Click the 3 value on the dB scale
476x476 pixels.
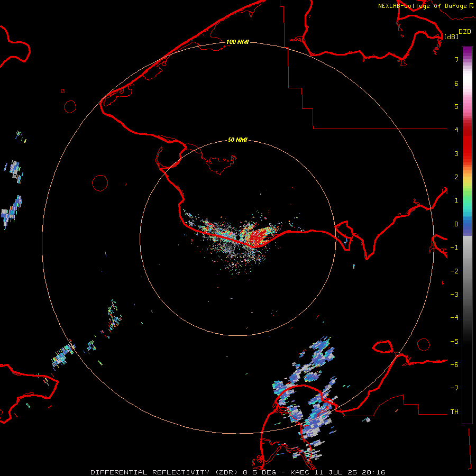(x=456, y=153)
